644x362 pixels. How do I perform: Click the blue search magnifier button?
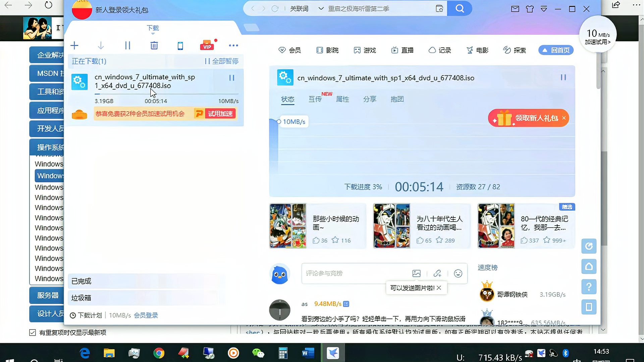coord(460,9)
